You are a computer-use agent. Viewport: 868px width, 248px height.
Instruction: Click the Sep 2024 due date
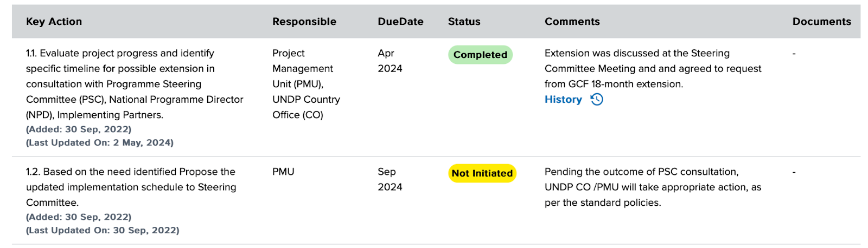click(390, 179)
